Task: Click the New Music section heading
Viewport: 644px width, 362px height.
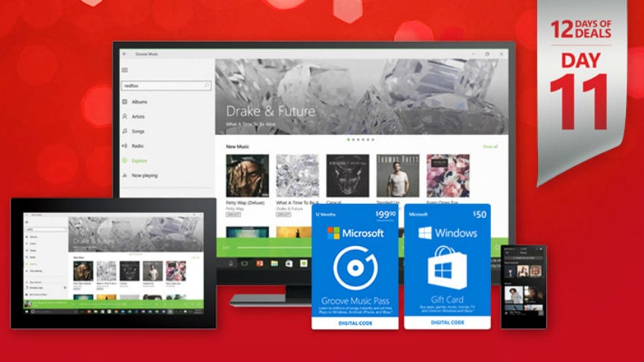Action: tap(237, 146)
